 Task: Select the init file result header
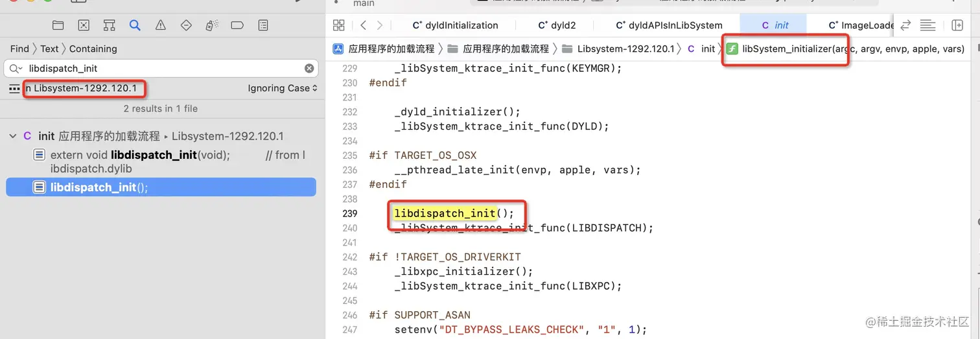click(161, 136)
